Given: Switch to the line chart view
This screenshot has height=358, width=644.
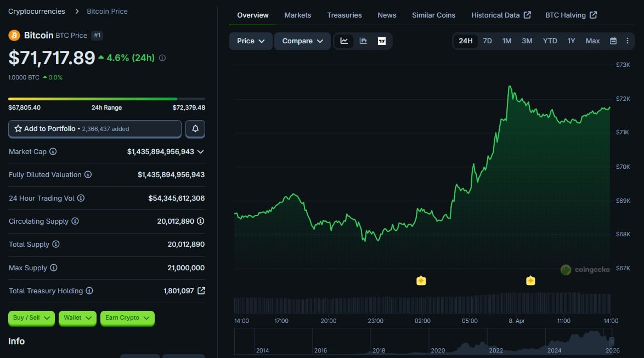Looking at the screenshot, I should pyautogui.click(x=344, y=41).
